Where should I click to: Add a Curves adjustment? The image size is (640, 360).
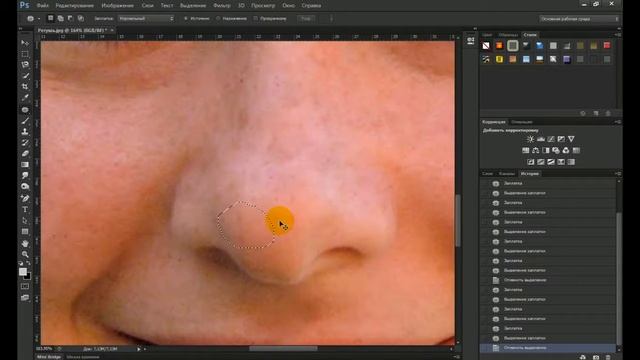tap(551, 139)
